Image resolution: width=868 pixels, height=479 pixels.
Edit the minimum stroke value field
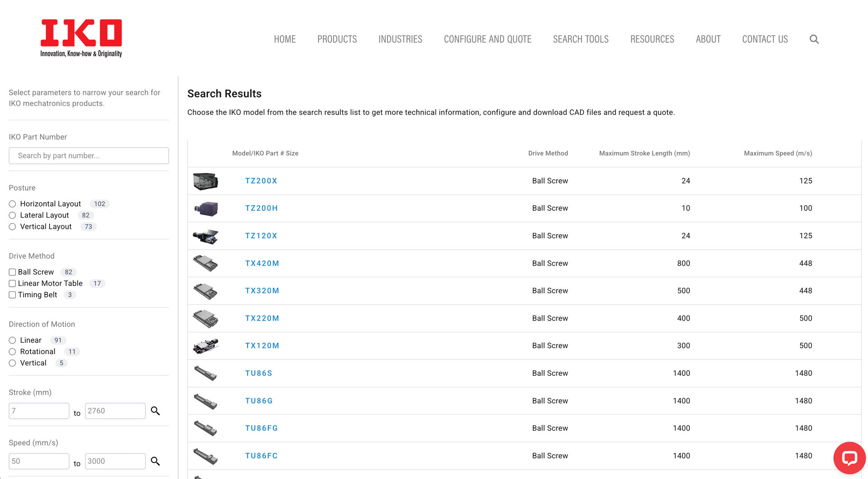[x=38, y=411]
